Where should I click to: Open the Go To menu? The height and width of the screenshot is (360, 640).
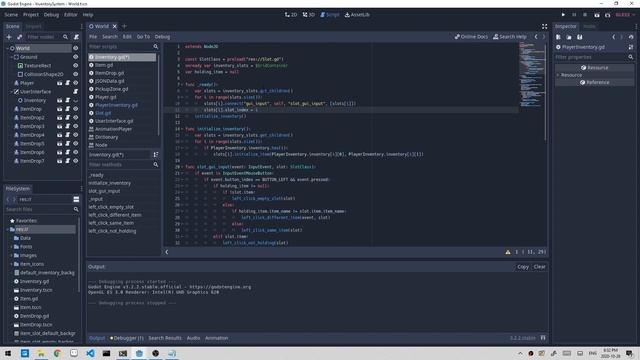pos(143,37)
